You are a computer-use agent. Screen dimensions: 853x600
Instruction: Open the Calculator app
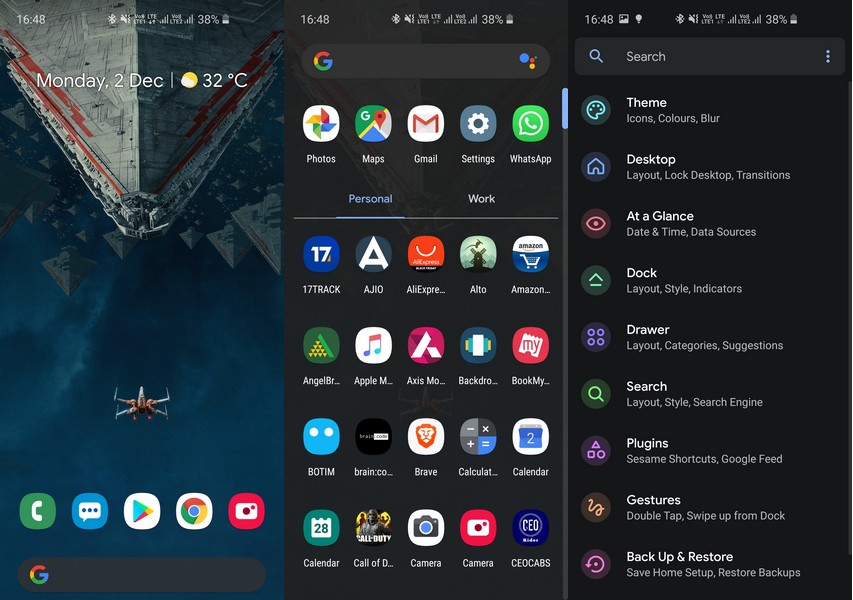tap(478, 436)
